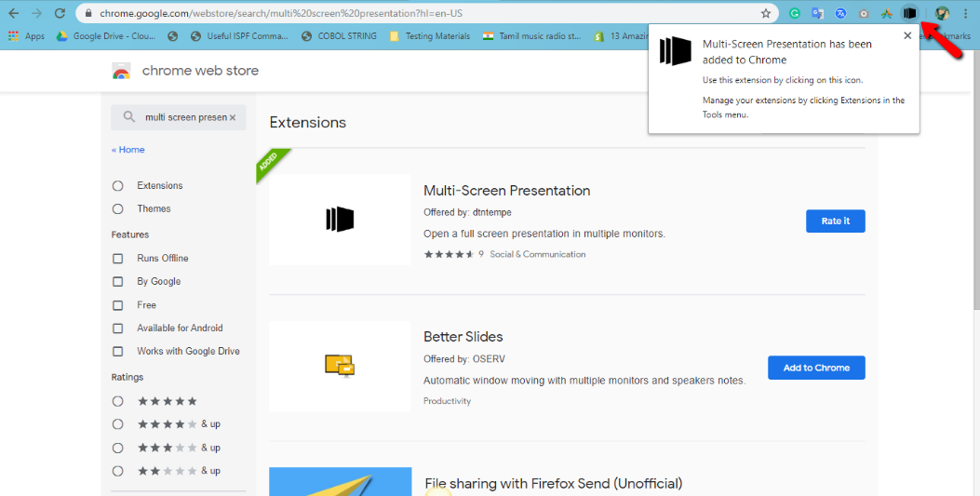Click the star rating of Multi-Screen Presentation
Image resolution: width=980 pixels, height=496 pixels.
449,254
